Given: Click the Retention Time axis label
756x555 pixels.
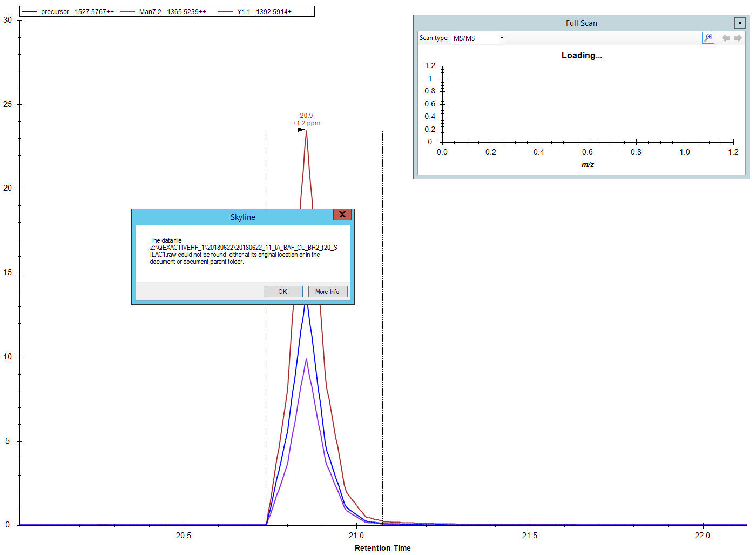Looking at the screenshot, I should [382, 548].
